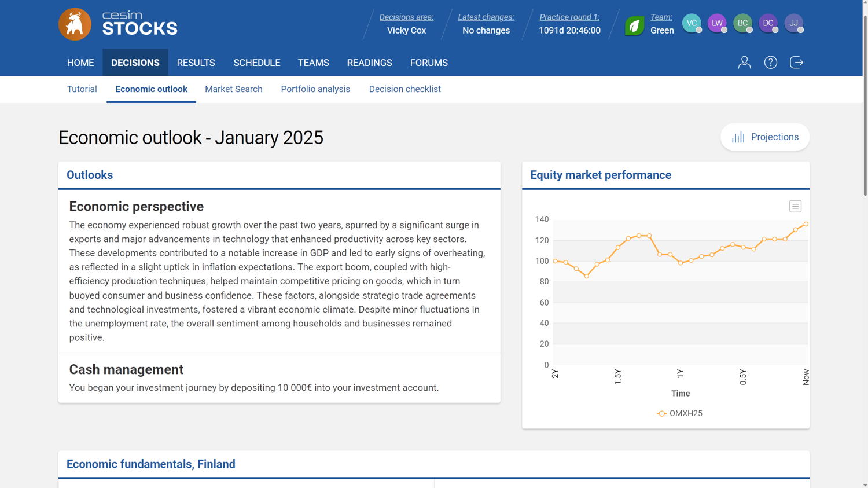Switch to the Market Search tab
Screen dimensions: 868x488
click(234, 89)
